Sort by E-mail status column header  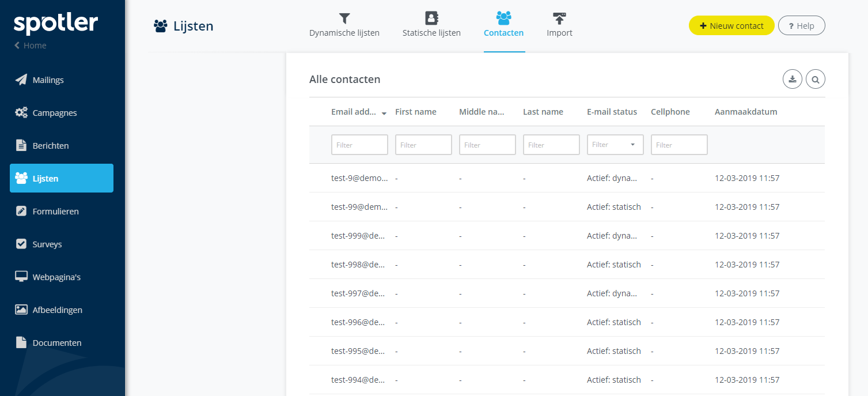[x=612, y=112]
